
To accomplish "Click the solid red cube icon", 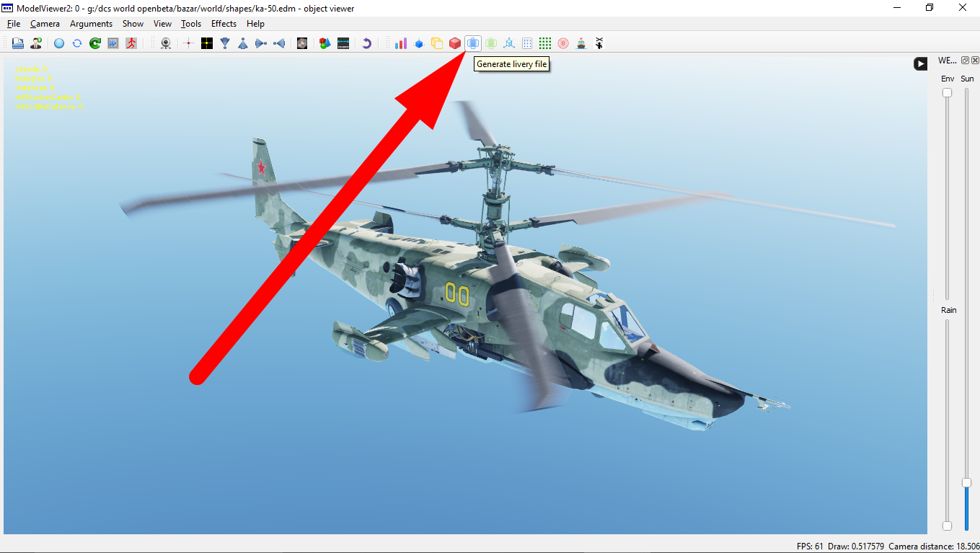I will click(x=455, y=43).
